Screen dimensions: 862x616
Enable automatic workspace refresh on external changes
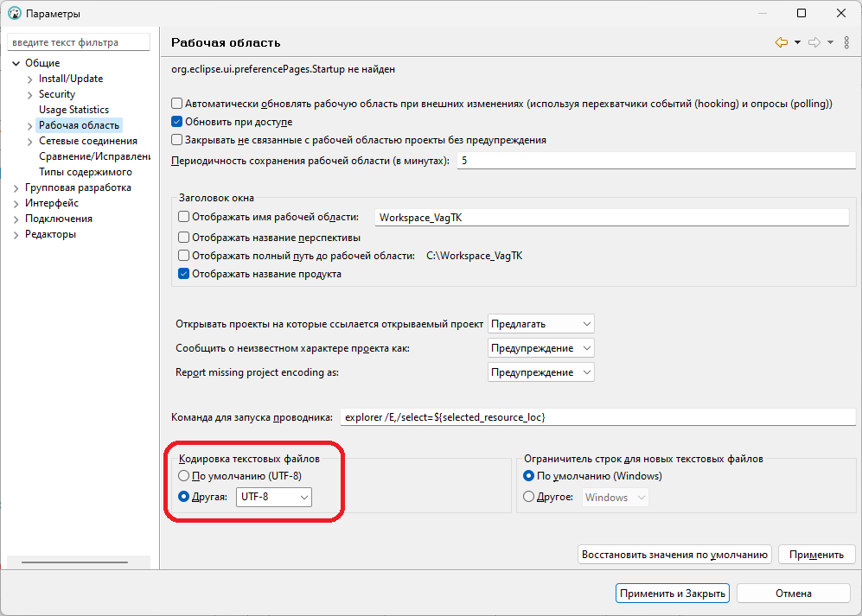tap(177, 104)
